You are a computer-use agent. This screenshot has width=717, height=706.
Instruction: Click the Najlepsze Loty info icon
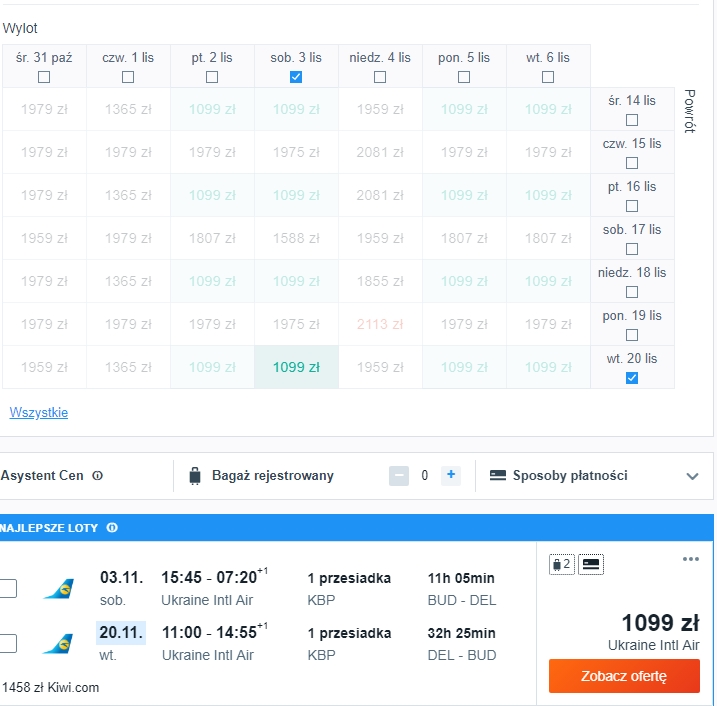point(112,528)
